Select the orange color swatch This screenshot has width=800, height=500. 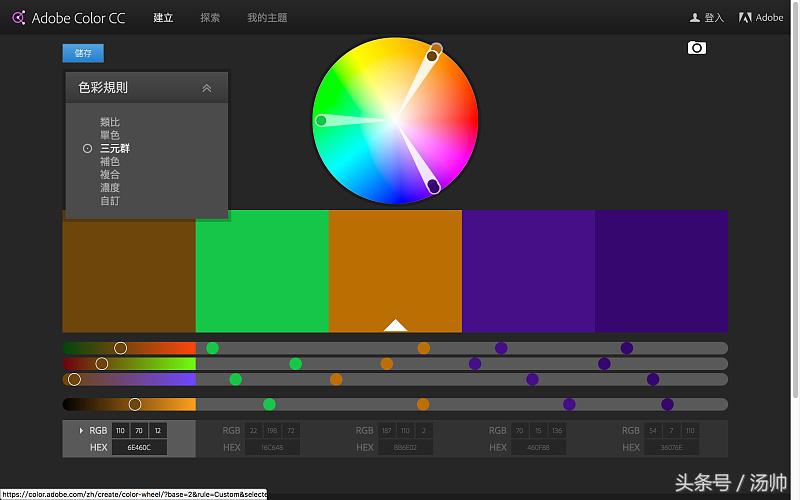(395, 271)
